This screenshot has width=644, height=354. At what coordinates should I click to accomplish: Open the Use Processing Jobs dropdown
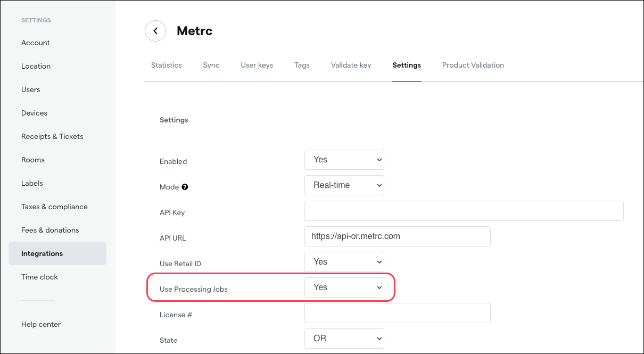pos(344,287)
